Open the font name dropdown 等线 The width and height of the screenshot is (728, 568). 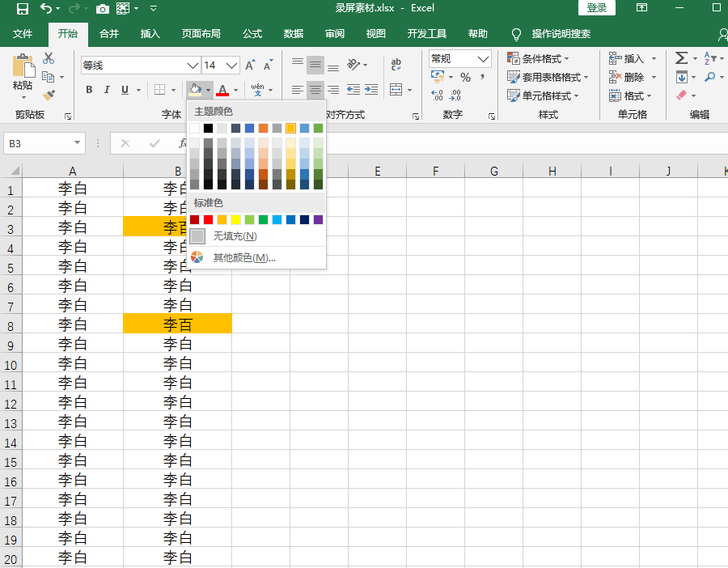pyautogui.click(x=193, y=66)
